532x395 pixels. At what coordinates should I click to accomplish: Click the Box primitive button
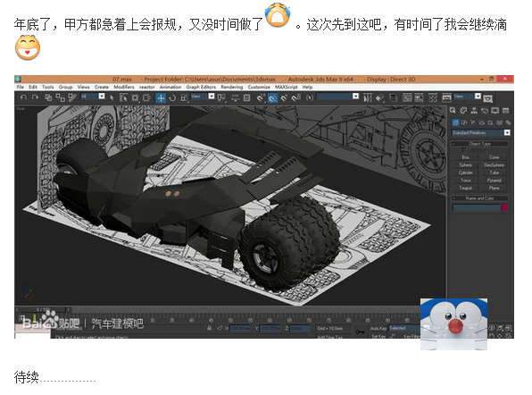click(x=466, y=157)
